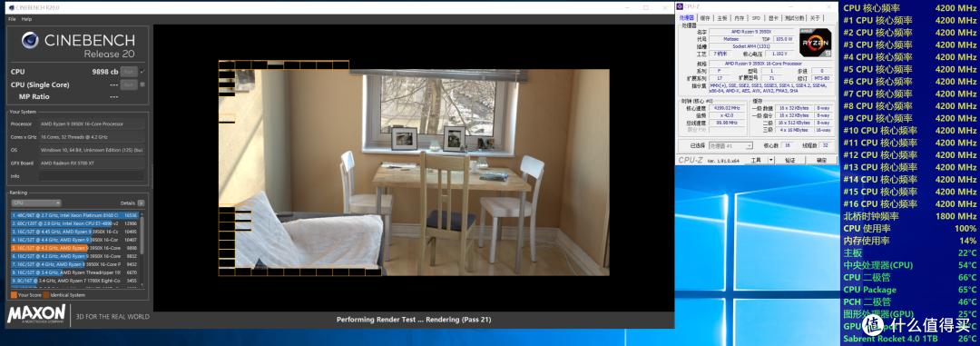Image resolution: width=980 pixels, height=346 pixels.
Task: Switch to the 关于 tab in CPU-Z
Action: pos(815,18)
